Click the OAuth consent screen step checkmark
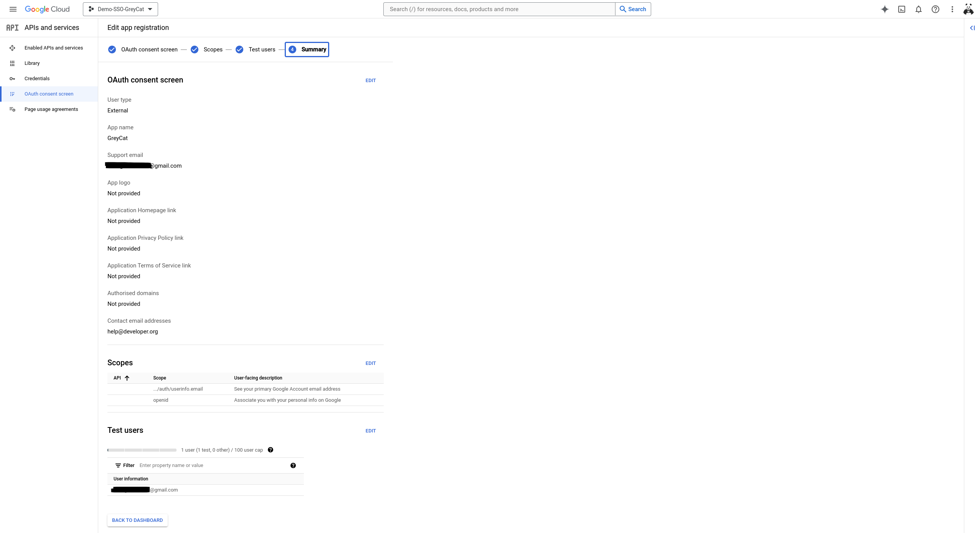Viewport: 980px width, 533px height. point(112,50)
